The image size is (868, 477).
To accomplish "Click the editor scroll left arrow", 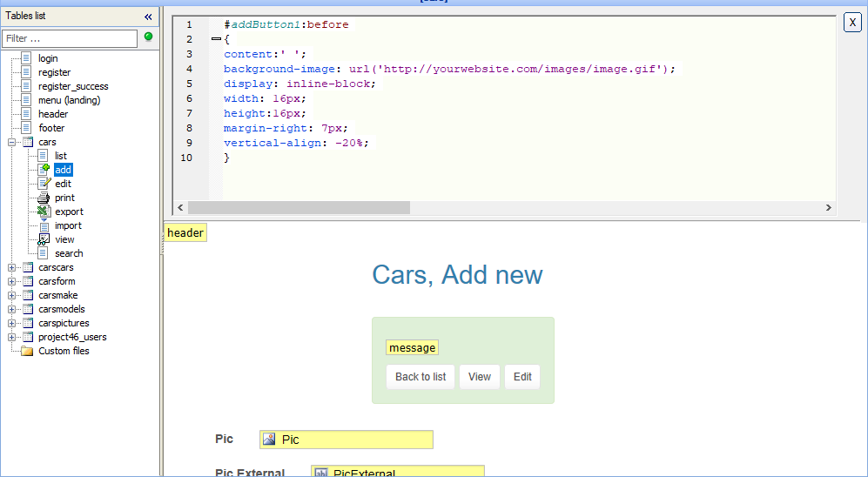I will pos(180,207).
